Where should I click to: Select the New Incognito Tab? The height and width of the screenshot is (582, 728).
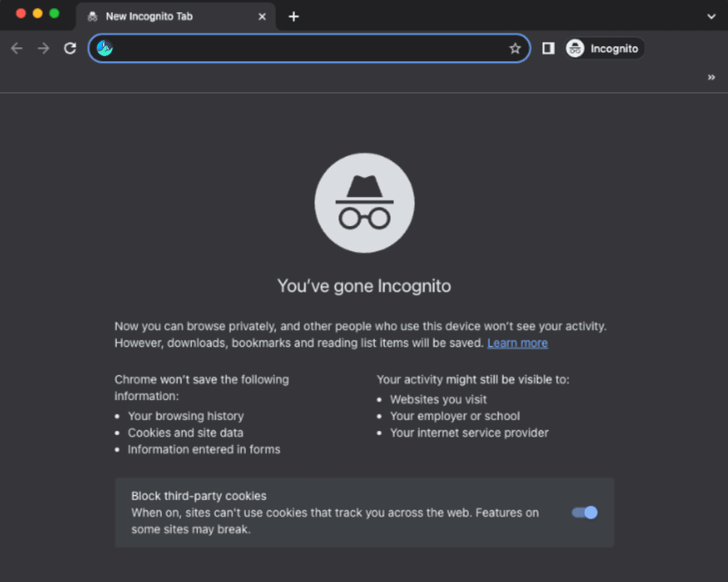tap(149, 16)
